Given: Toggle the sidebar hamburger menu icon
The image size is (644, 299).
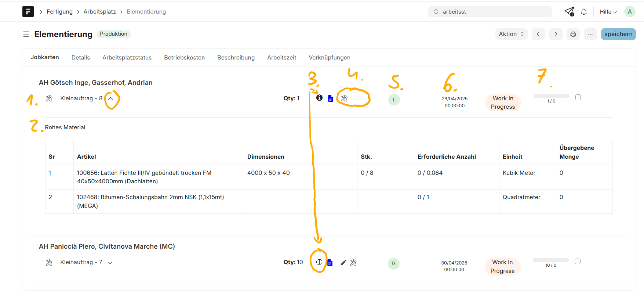Looking at the screenshot, I should [26, 34].
